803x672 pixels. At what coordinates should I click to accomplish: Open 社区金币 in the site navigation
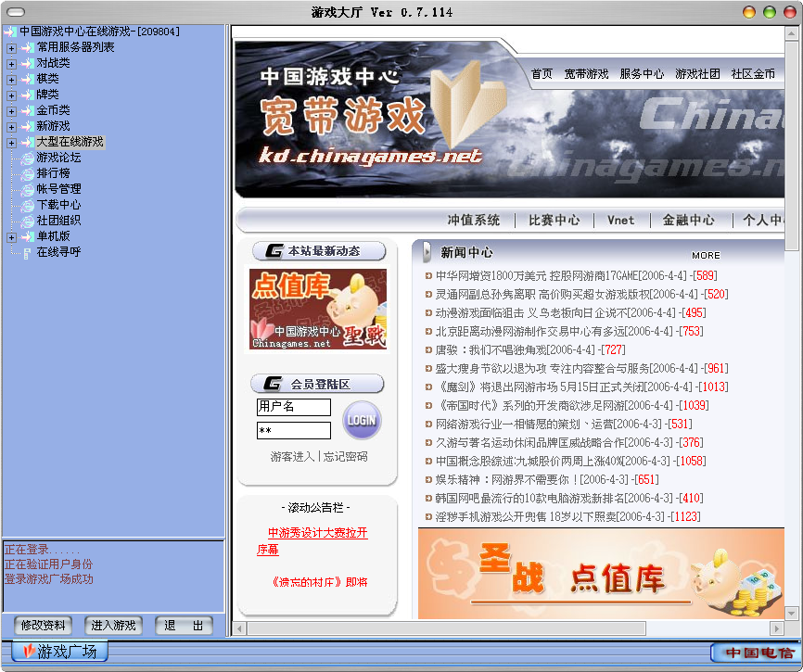[x=753, y=74]
